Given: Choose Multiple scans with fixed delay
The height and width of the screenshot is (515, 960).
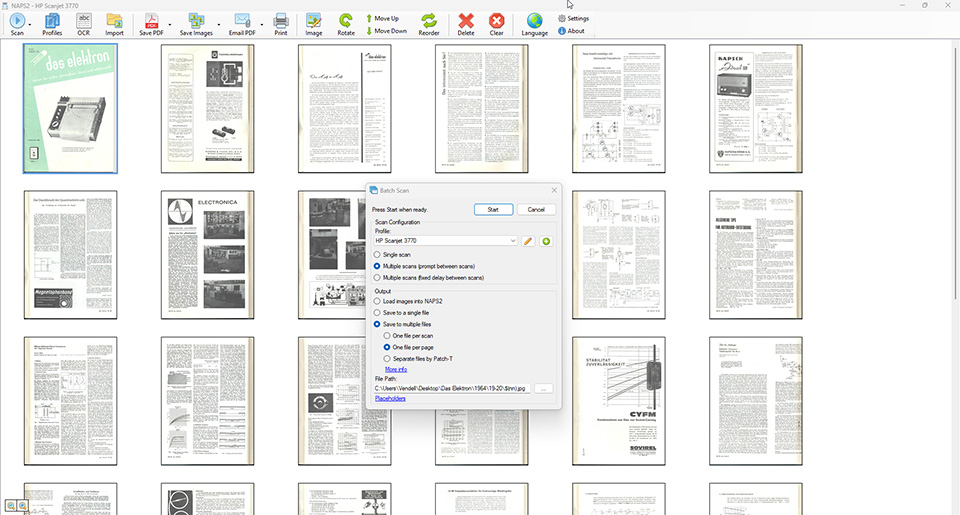Looking at the screenshot, I should [377, 277].
